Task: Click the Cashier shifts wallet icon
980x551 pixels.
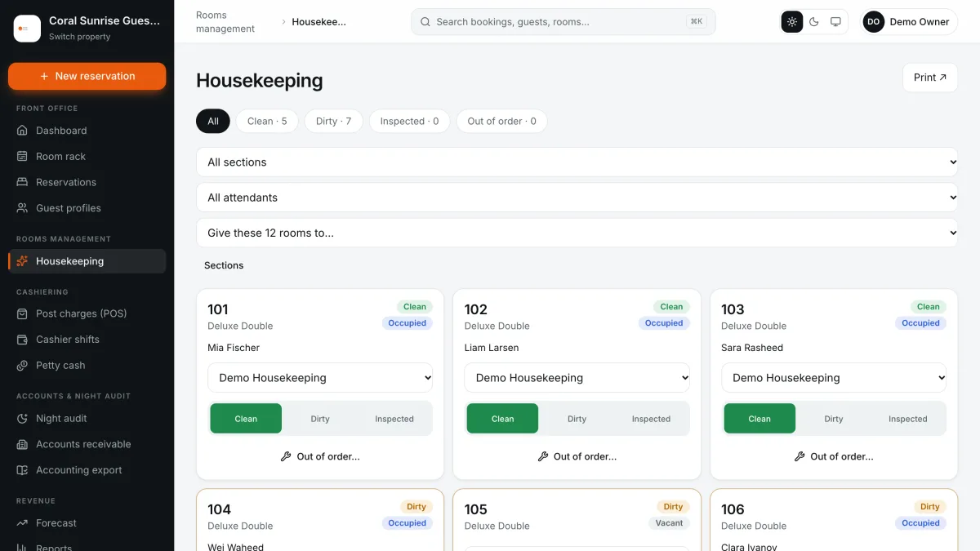Action: [x=22, y=340]
